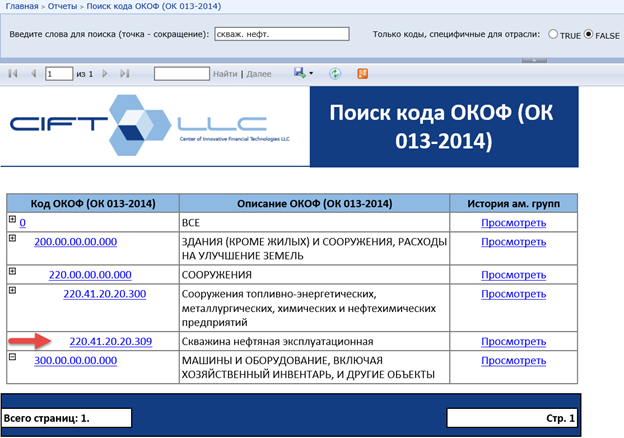Click История ам. групп column header
The image size is (624, 438).
(x=513, y=204)
